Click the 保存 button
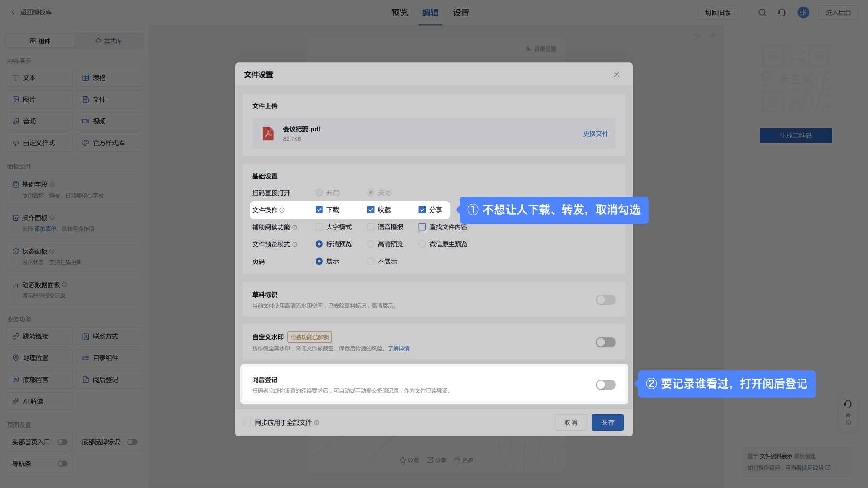Viewport: 868px width, 488px height. pos(607,422)
